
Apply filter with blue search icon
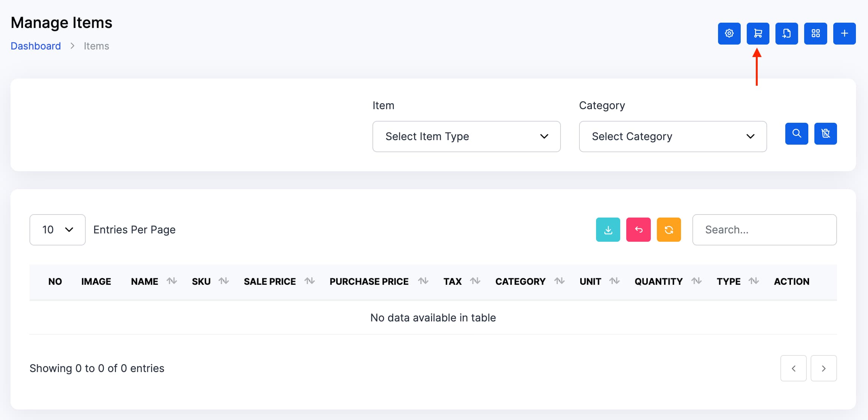(797, 133)
